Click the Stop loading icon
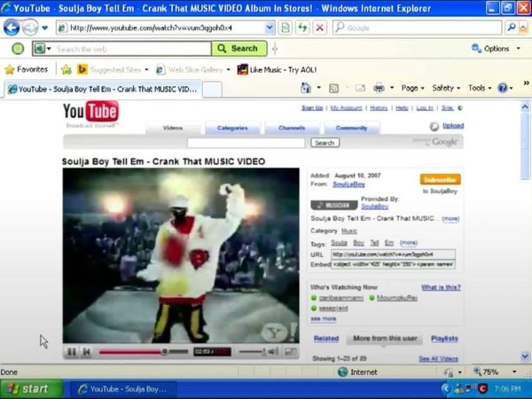The image size is (532, 399). [x=319, y=27]
